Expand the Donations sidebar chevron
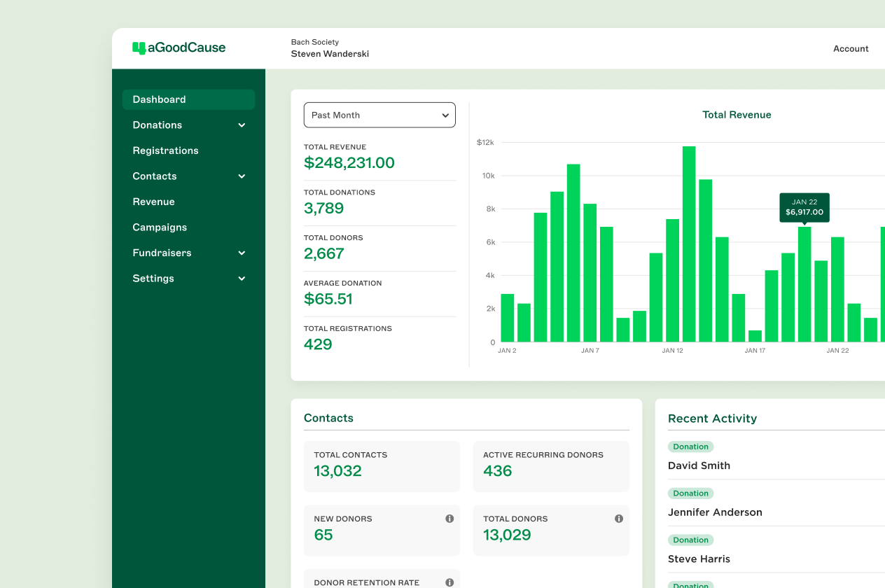The height and width of the screenshot is (588, 885). tap(242, 125)
